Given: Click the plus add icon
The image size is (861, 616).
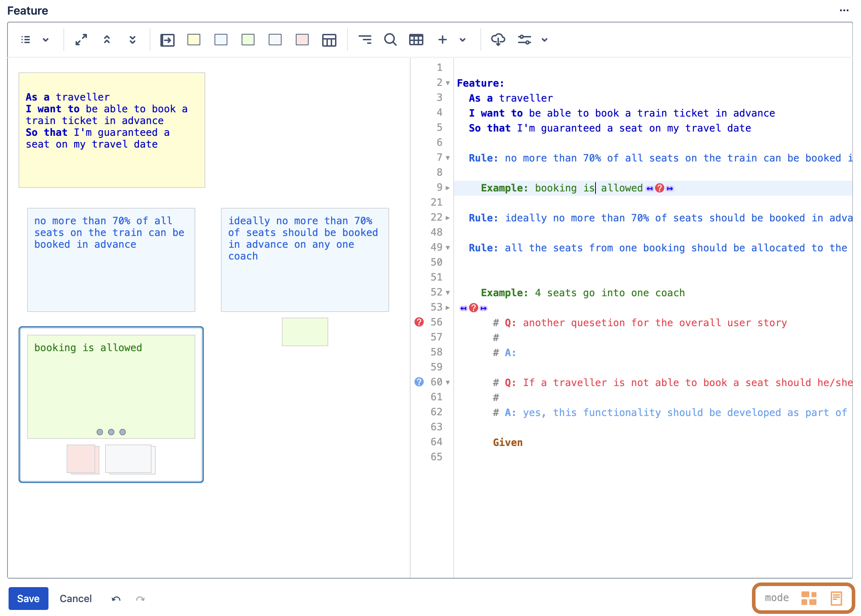Looking at the screenshot, I should (443, 40).
